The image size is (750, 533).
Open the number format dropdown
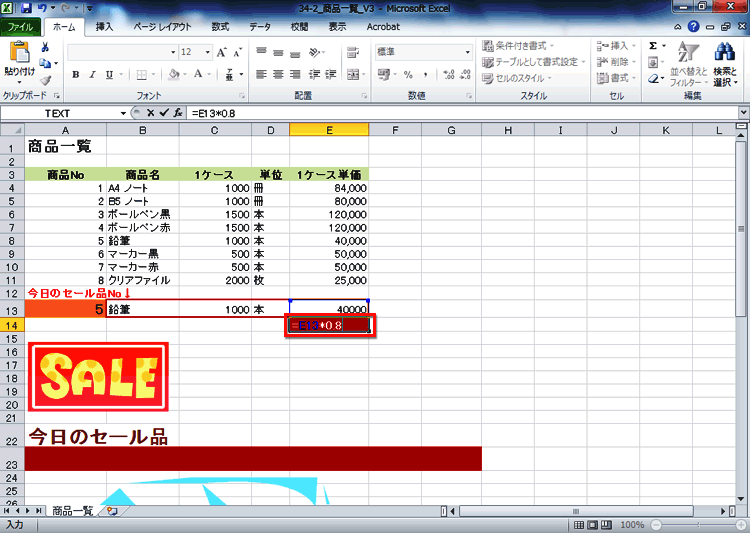pos(467,52)
